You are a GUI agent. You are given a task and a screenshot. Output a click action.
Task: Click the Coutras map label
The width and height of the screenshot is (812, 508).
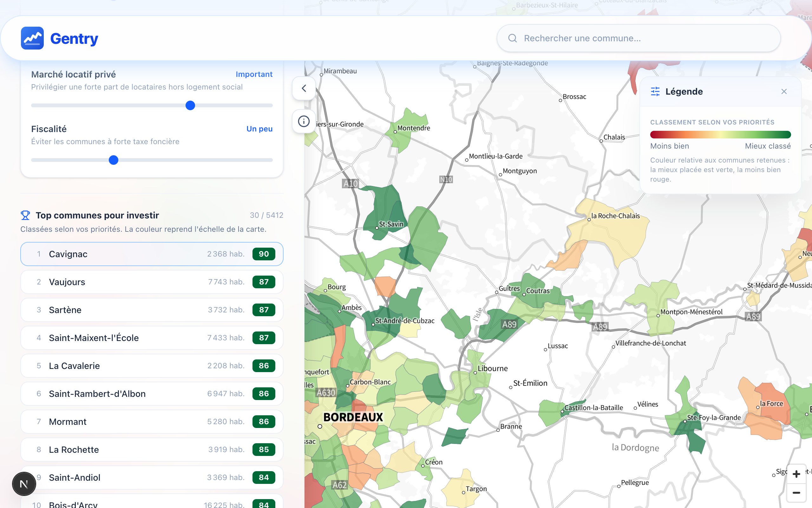pyautogui.click(x=538, y=291)
